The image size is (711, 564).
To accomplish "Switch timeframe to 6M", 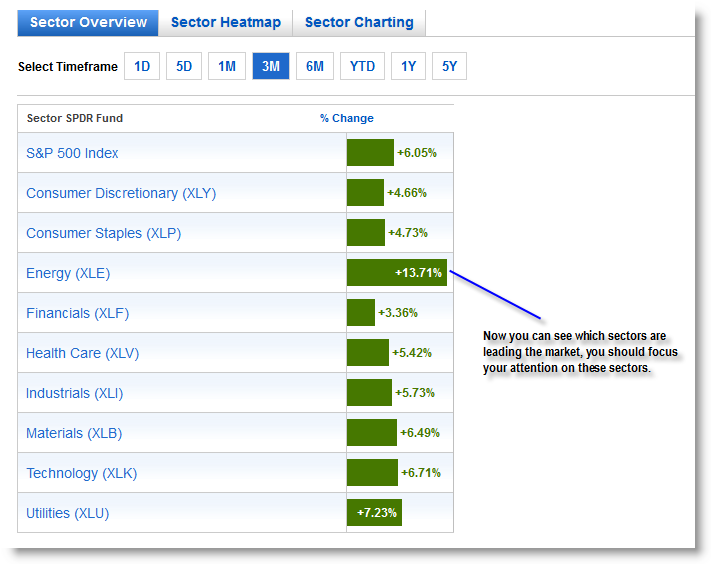I will point(315,66).
